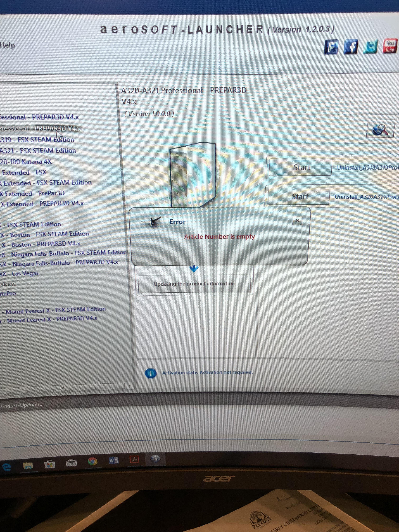Open Microsoft Word from the taskbar
The width and height of the screenshot is (399, 532).
(x=113, y=461)
